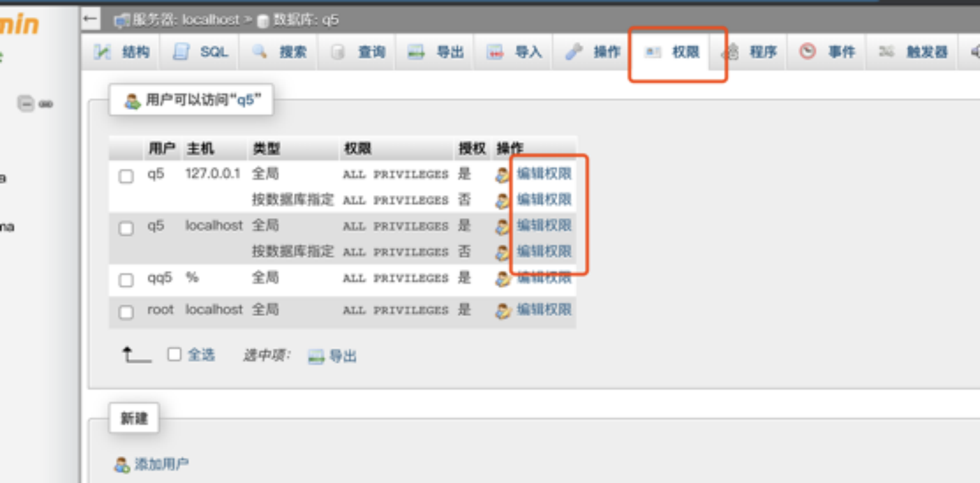Check the qq5 user row checkbox

pos(126,280)
